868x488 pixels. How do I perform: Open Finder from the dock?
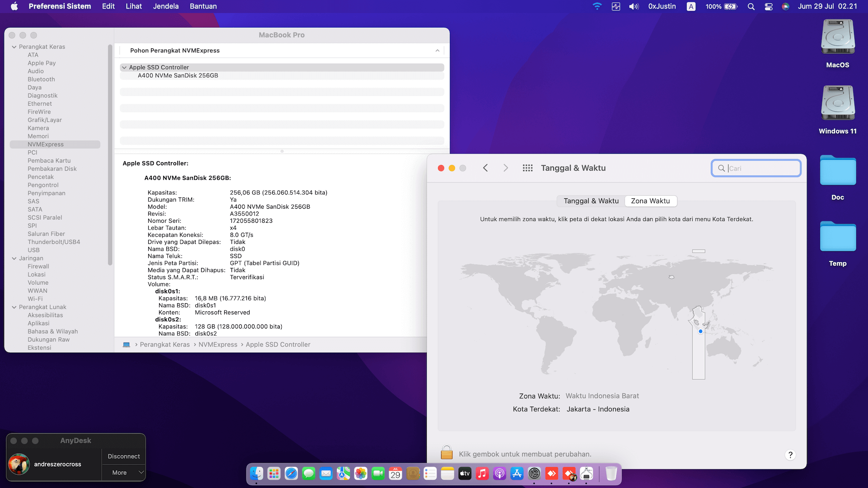point(257,474)
